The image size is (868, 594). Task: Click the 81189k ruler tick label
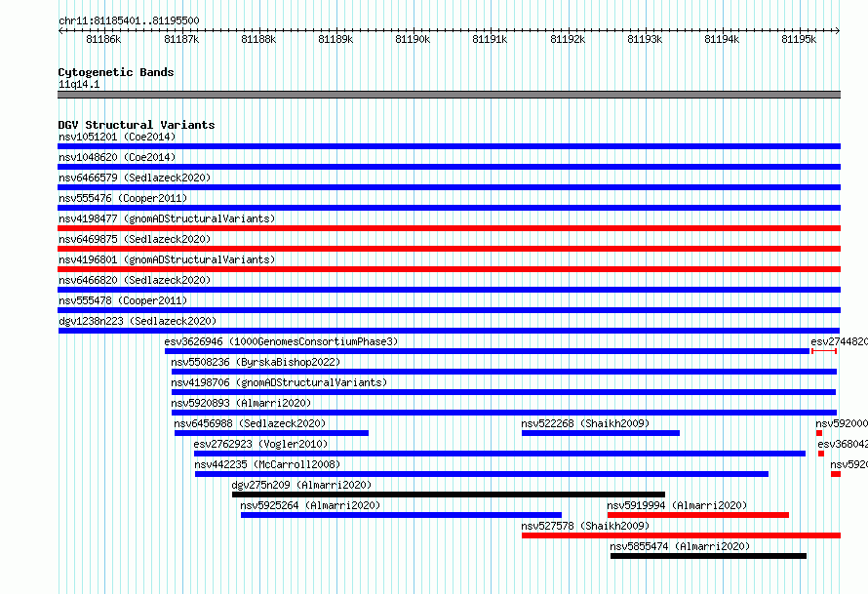[335, 39]
